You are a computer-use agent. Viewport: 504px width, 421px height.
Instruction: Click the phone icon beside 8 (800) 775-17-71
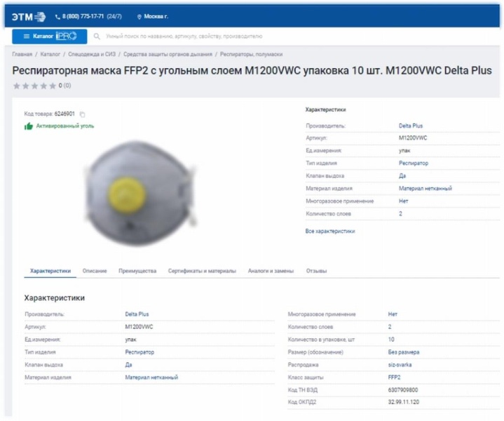point(58,17)
